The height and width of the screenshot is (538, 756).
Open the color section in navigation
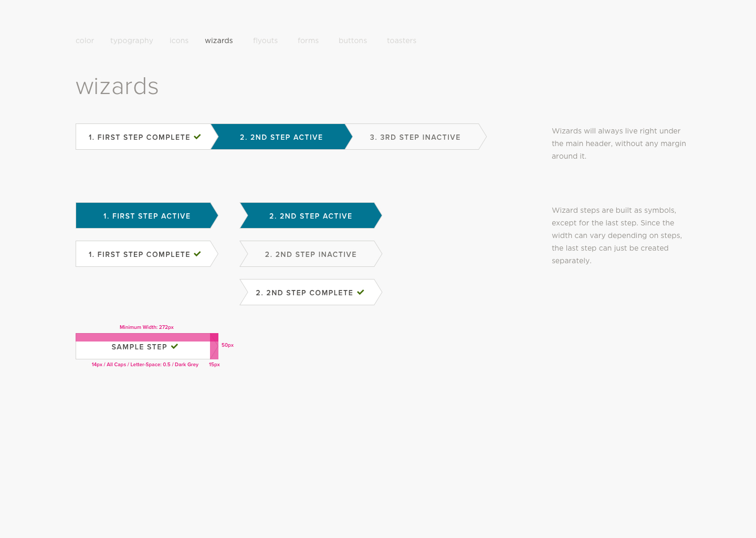click(x=85, y=40)
